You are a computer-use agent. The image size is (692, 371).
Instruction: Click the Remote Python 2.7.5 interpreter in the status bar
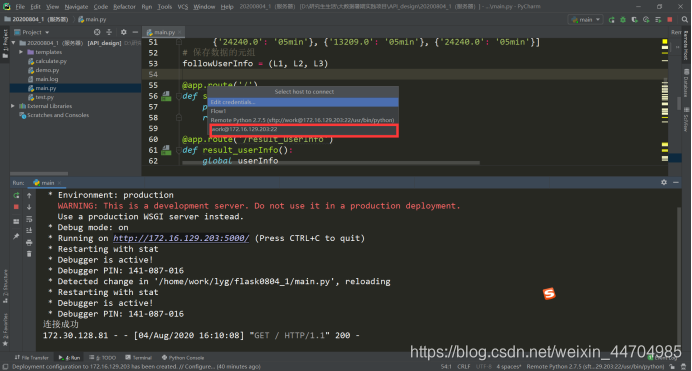(x=595, y=367)
